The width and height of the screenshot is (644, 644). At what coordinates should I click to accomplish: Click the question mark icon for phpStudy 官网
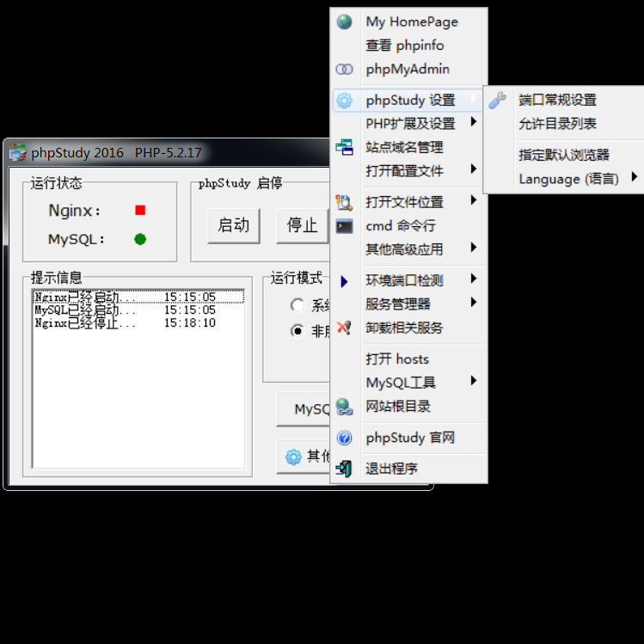(x=344, y=438)
